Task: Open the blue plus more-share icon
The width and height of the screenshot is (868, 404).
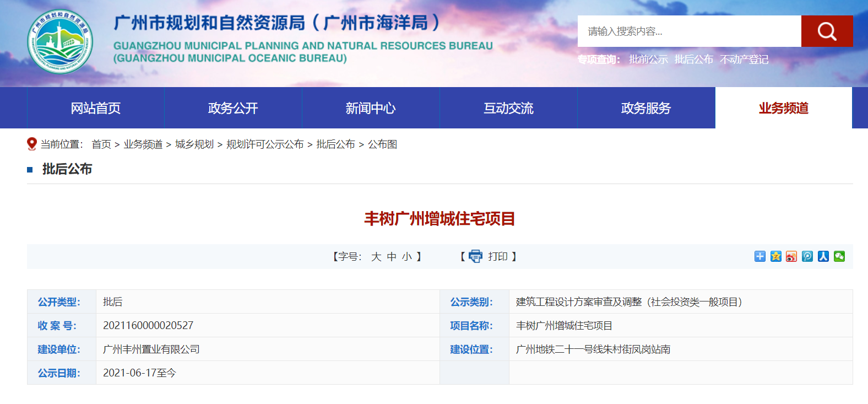Action: click(x=760, y=256)
